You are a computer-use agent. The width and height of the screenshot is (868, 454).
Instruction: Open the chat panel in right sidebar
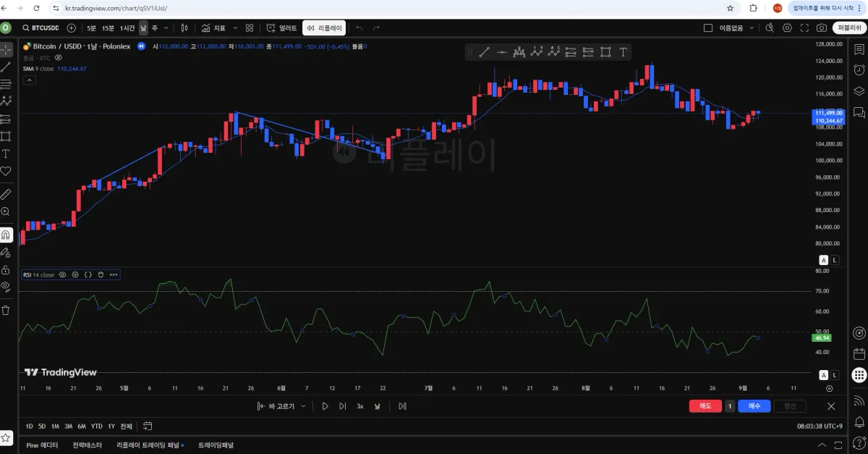pyautogui.click(x=859, y=112)
